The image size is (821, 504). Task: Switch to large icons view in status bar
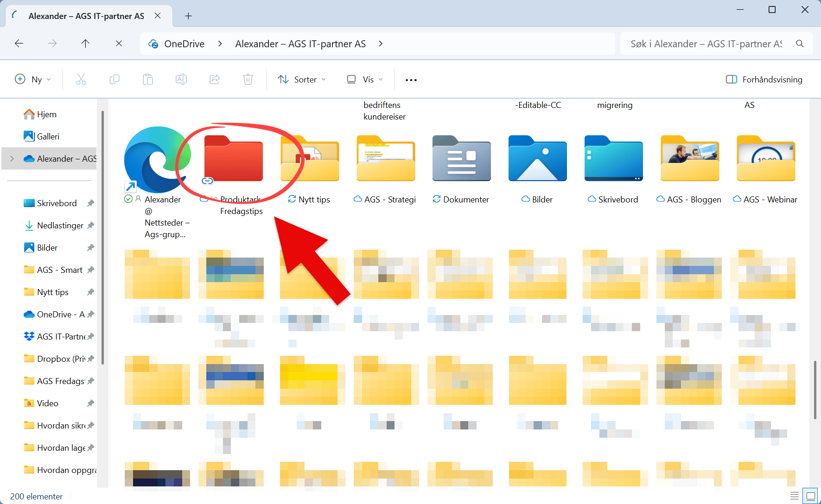tap(810, 496)
